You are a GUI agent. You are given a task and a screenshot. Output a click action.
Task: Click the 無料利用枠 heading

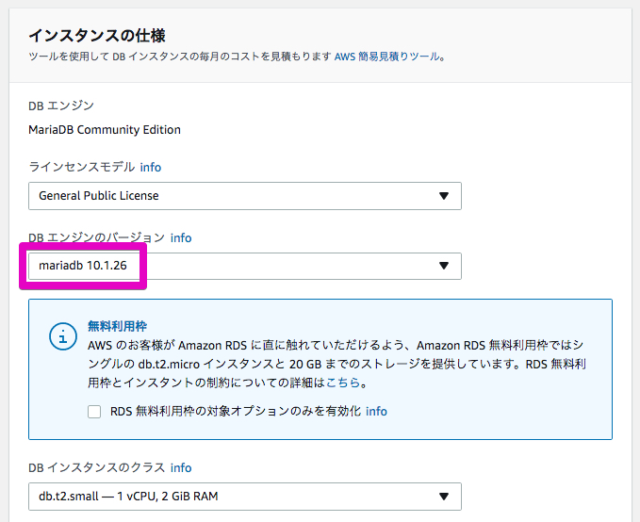pos(117,326)
